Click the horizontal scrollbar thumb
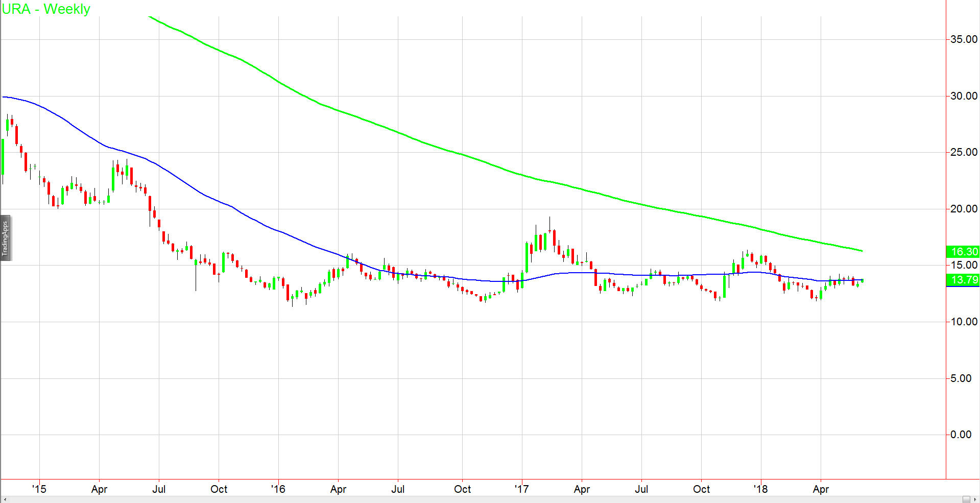The height and width of the screenshot is (503, 980). (x=966, y=499)
